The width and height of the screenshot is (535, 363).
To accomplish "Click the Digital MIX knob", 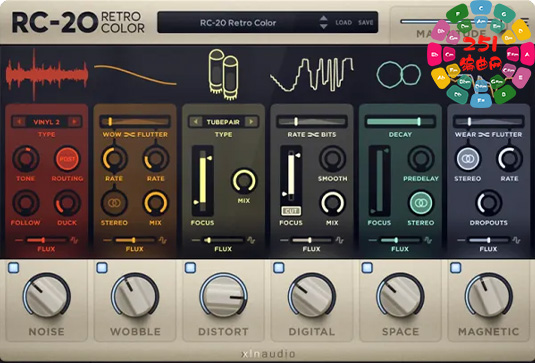I will tap(332, 203).
